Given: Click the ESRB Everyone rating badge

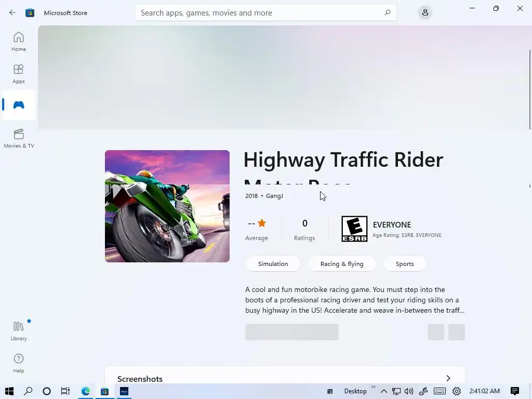Looking at the screenshot, I should [x=354, y=229].
